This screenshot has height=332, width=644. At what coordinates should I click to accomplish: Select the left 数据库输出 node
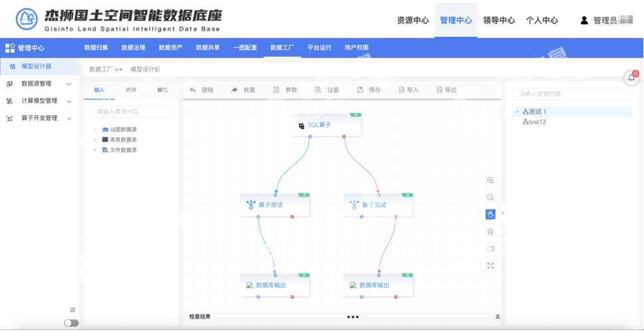275,285
